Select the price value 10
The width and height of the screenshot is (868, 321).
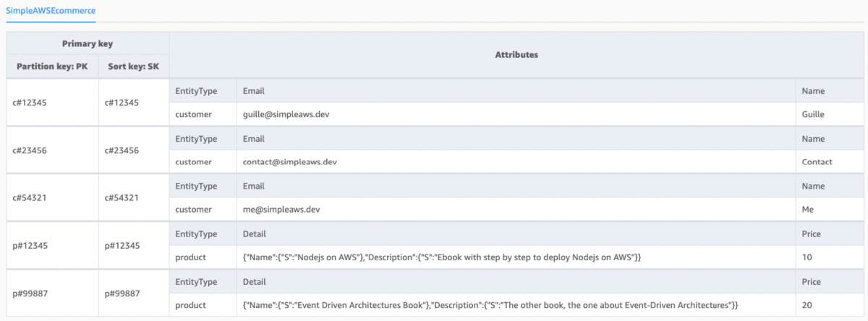pos(807,257)
